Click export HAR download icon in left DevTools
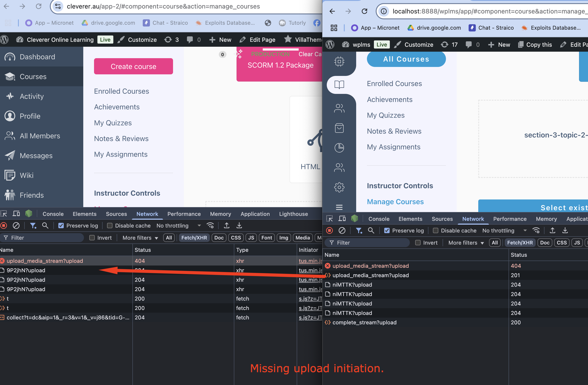The image size is (588, 385). tap(239, 225)
